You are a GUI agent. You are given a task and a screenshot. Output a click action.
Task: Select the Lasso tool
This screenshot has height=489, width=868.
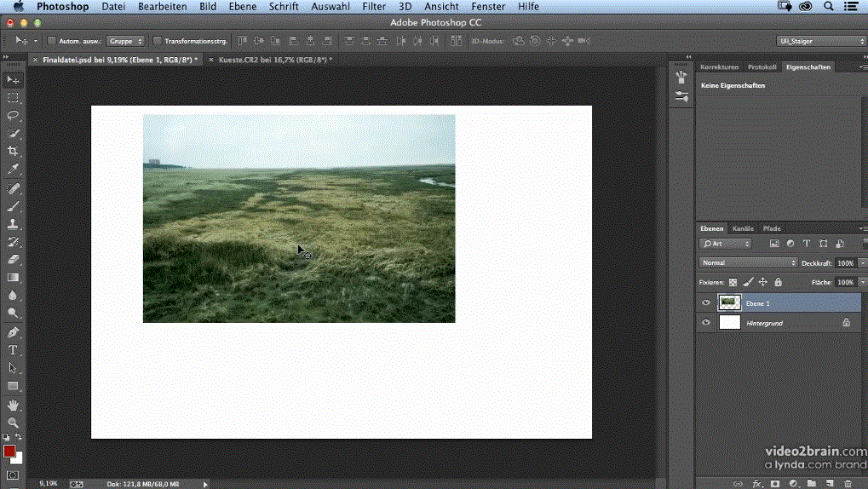click(x=13, y=116)
